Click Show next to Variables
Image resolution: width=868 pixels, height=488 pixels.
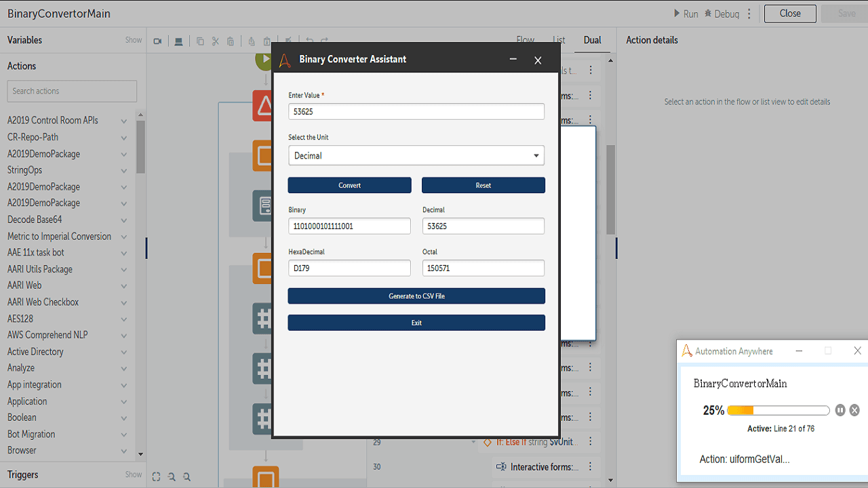(x=134, y=40)
